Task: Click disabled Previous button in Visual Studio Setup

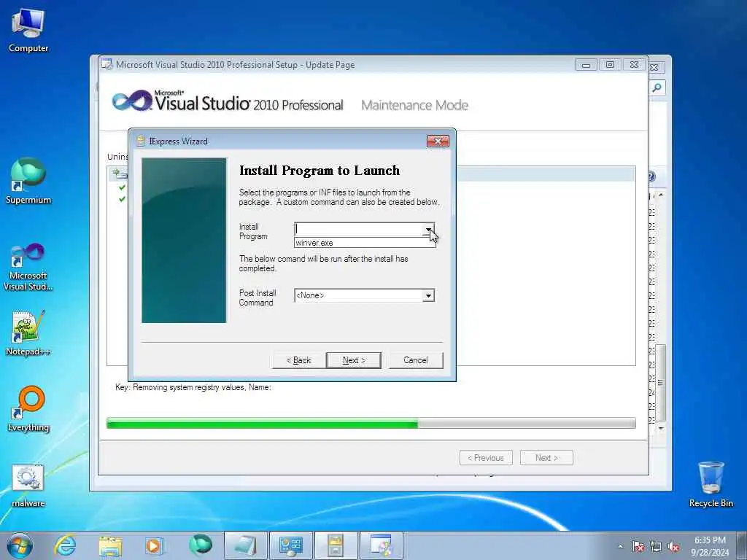Action: 486,458
